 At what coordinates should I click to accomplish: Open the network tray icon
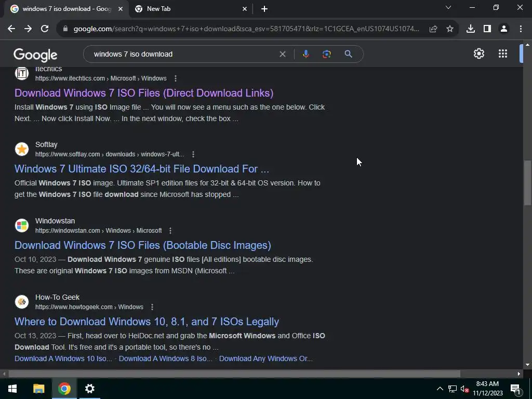[453, 389]
